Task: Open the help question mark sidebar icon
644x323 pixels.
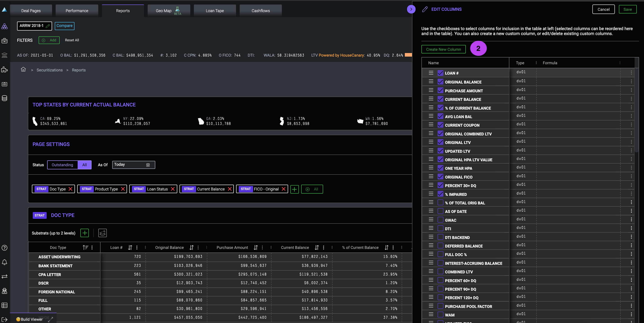Action: 4,248
